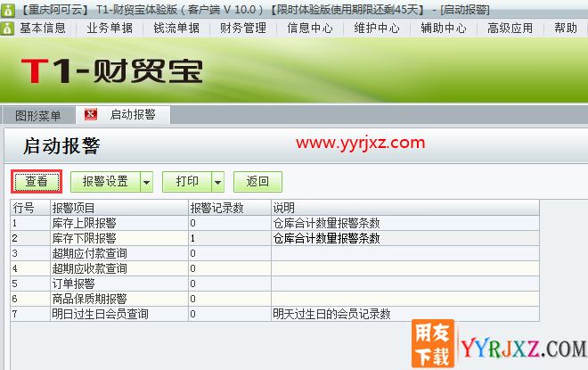
Task: Click 明天过生日的会员记录数 description cell
Action: coord(405,314)
